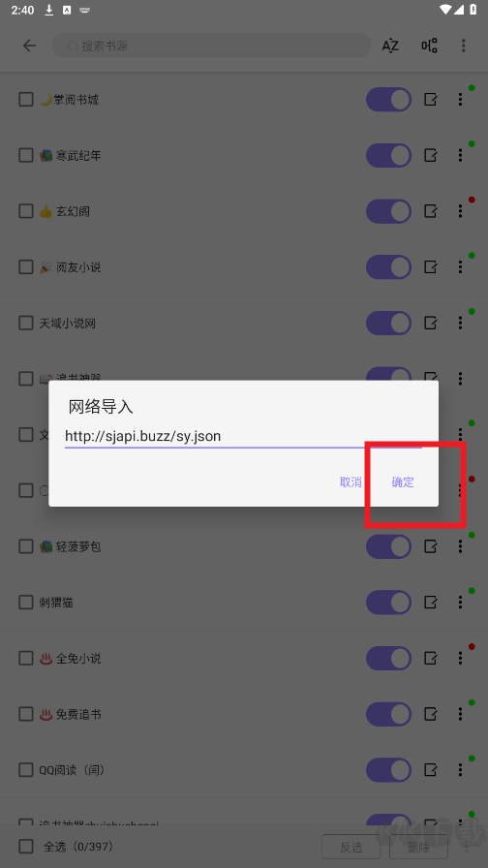Open the top-right overflow menu
The width and height of the screenshot is (488, 868).
tap(464, 46)
